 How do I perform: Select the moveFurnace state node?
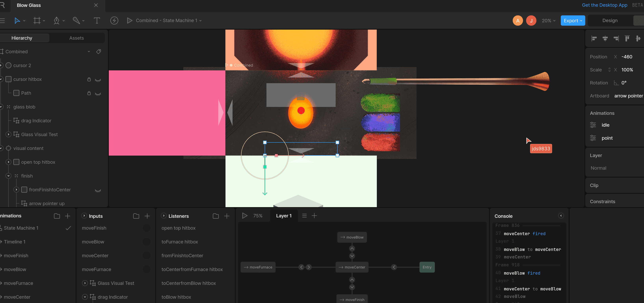[258, 267]
